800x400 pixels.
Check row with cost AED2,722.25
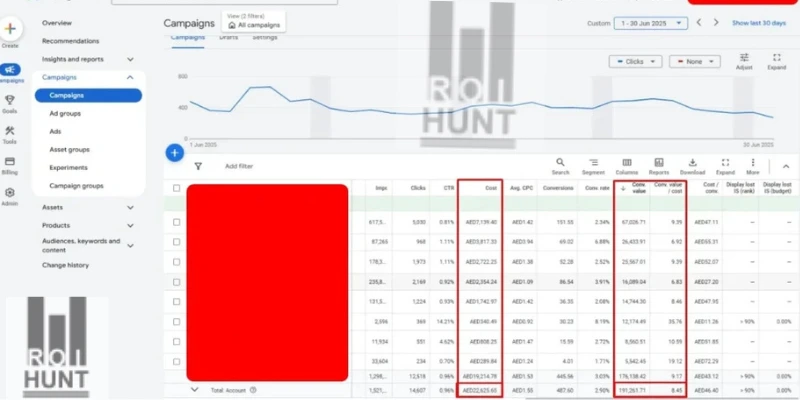[x=177, y=262]
